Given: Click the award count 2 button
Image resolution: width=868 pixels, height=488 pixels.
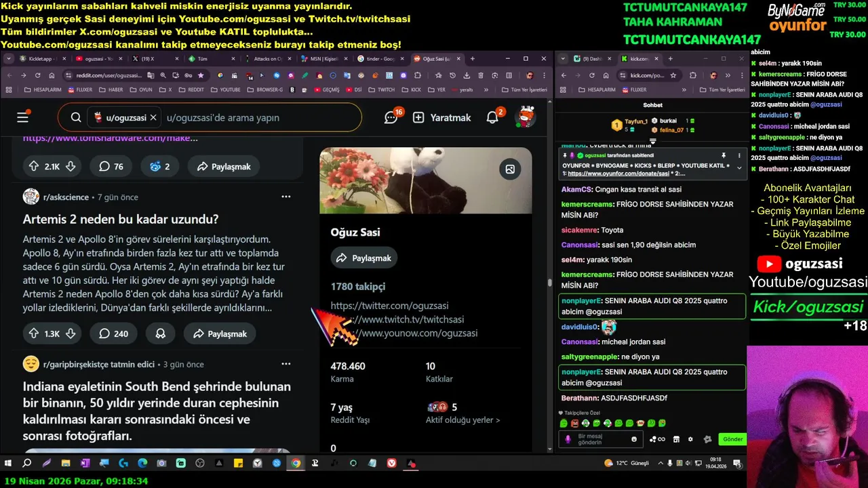Looking at the screenshot, I should pos(160,166).
